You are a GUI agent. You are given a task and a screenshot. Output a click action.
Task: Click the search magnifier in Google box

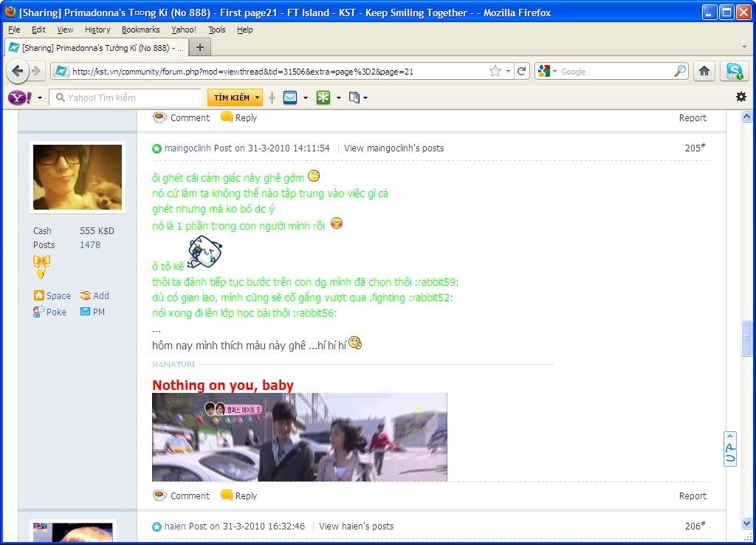[x=680, y=72]
